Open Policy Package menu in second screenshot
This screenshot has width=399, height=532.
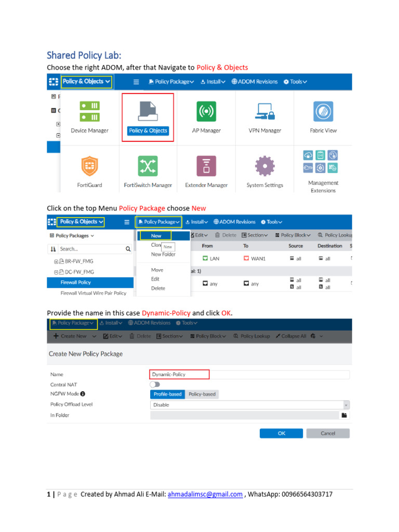(159, 222)
